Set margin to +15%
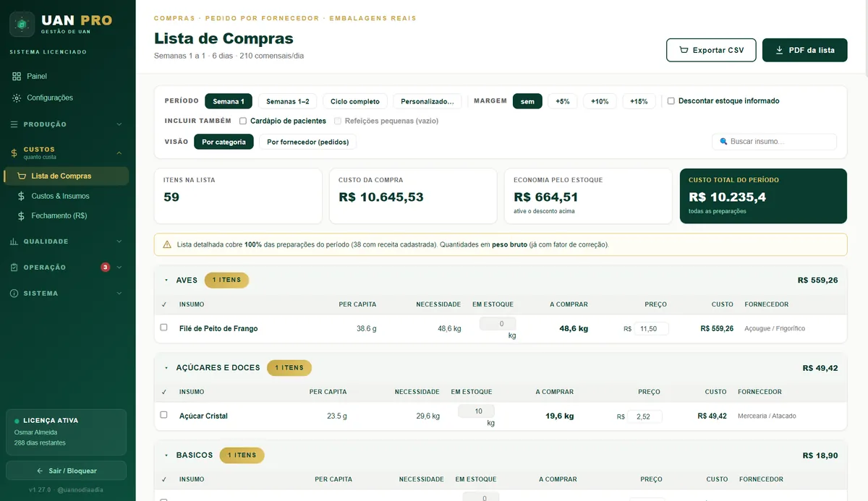Viewport: 868px width, 501px height. pyautogui.click(x=639, y=101)
